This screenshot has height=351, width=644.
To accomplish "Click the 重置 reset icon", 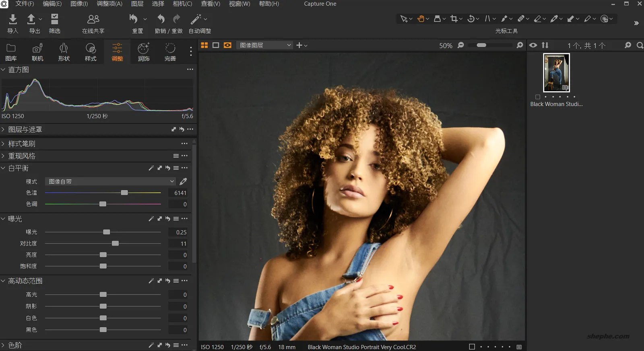I will (x=134, y=19).
